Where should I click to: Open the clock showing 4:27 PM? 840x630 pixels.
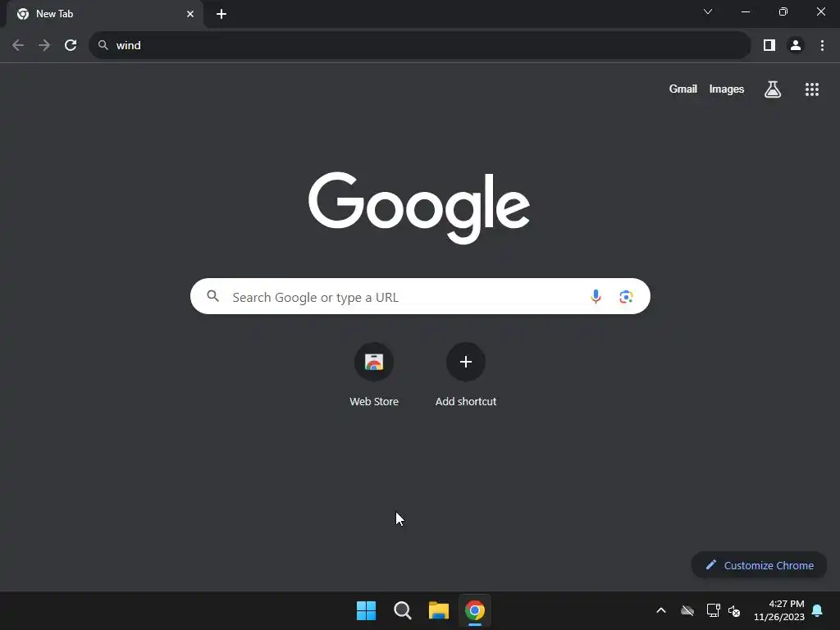(779, 610)
